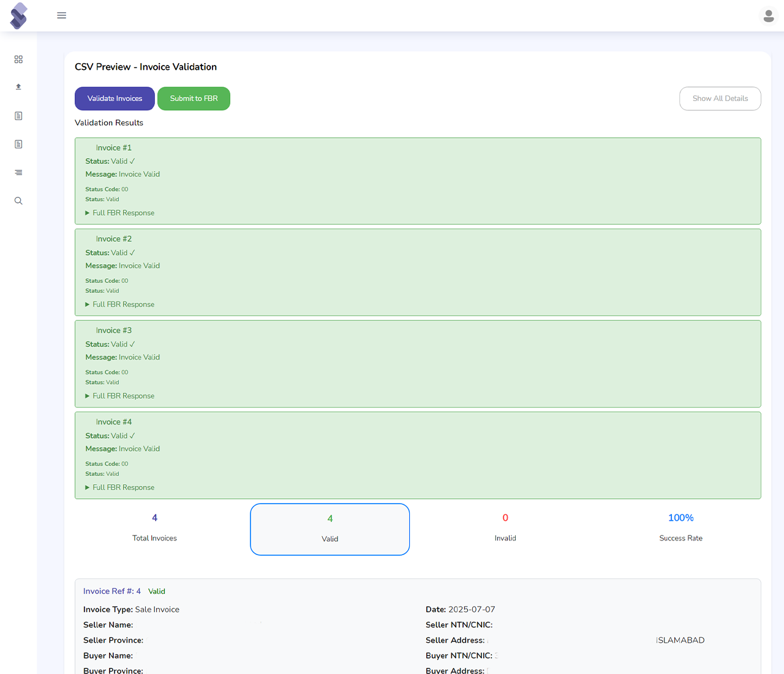
Task: Open the user profile avatar menu
Action: pos(768,16)
